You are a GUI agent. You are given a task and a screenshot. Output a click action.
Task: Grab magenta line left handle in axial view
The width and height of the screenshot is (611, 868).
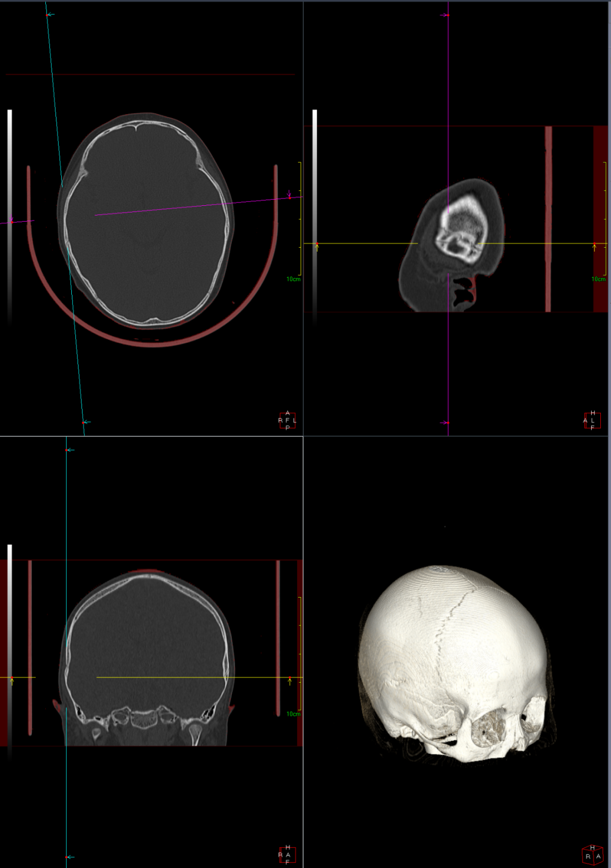tap(11, 221)
